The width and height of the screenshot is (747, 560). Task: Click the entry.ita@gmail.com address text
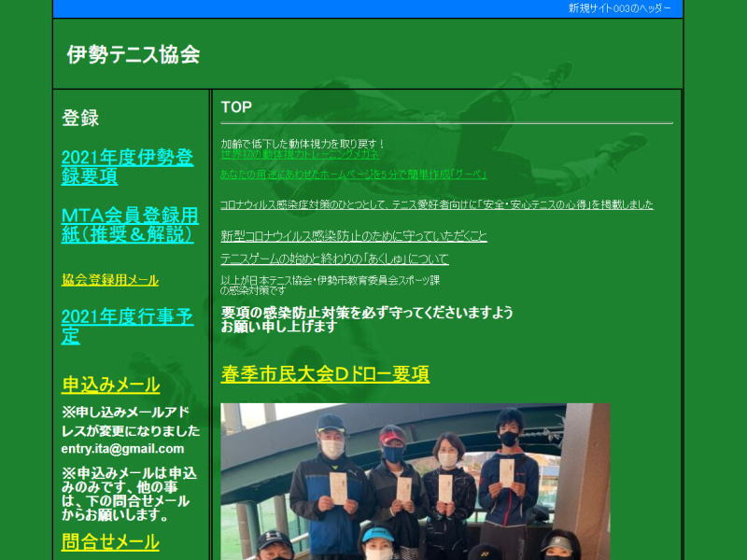[122, 448]
